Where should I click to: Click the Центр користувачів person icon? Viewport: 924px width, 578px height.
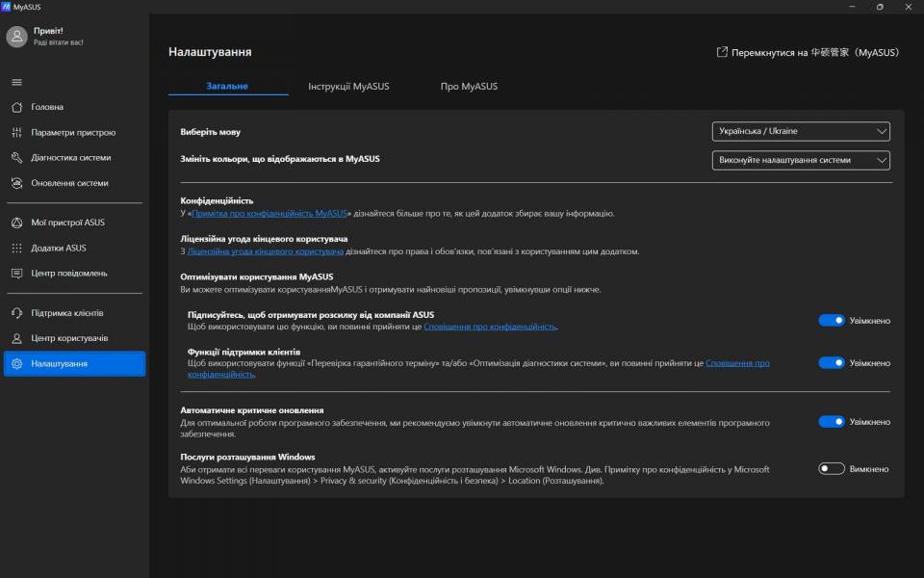(16, 338)
